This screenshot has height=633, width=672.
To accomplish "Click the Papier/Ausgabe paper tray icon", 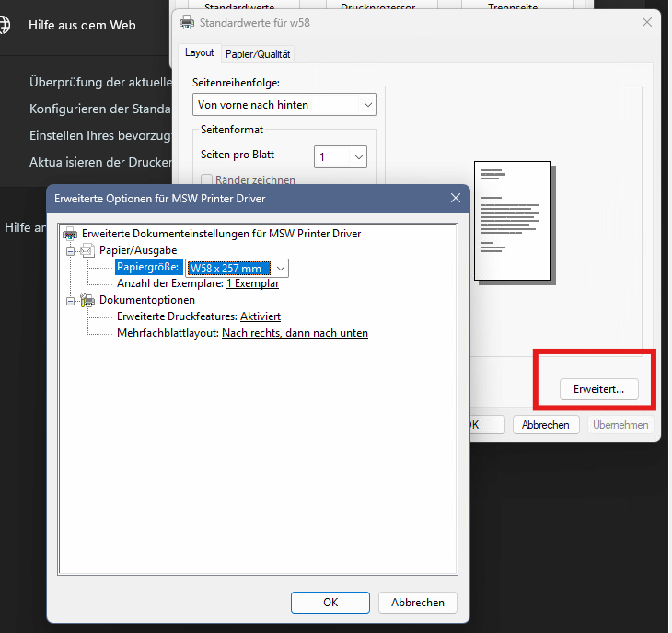I will click(87, 250).
